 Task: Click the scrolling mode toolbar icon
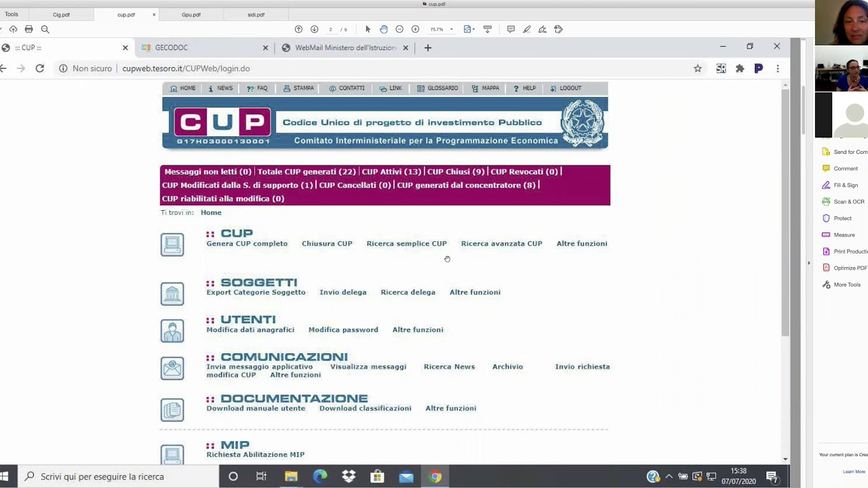tap(488, 29)
